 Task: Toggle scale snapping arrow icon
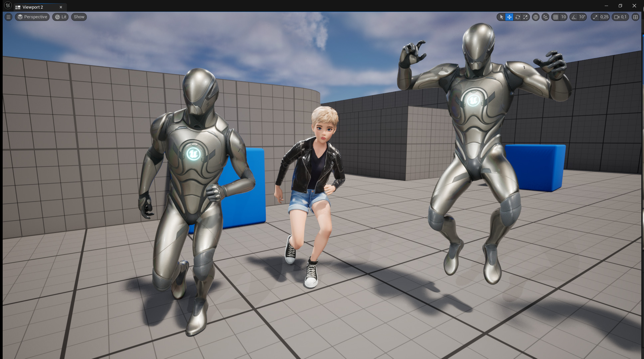[x=595, y=17]
